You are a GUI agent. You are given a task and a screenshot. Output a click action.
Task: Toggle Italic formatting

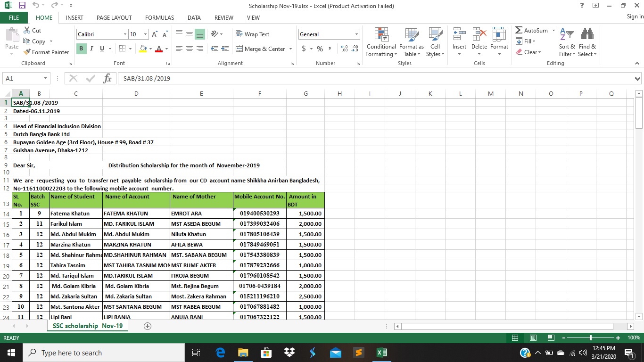click(91, 49)
